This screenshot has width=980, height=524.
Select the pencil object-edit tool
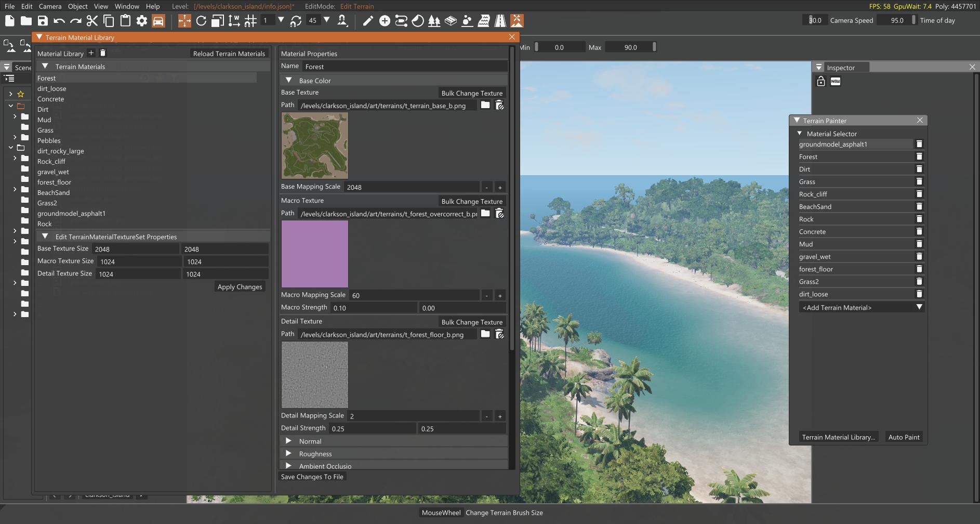tap(368, 21)
